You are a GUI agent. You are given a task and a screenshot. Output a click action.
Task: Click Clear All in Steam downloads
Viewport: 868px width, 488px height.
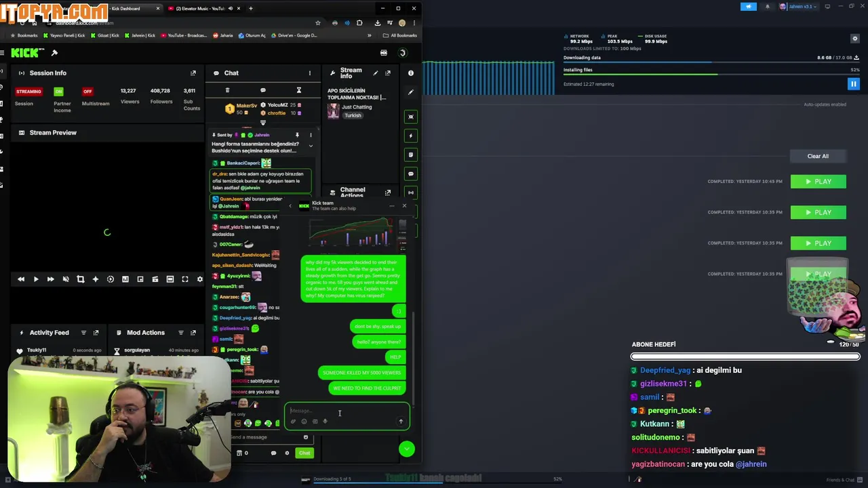[818, 156]
